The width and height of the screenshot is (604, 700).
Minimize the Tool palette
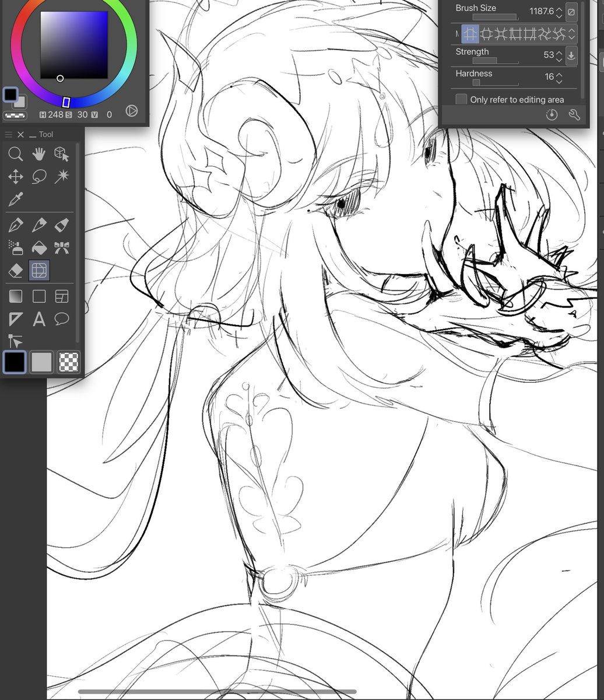[33, 135]
